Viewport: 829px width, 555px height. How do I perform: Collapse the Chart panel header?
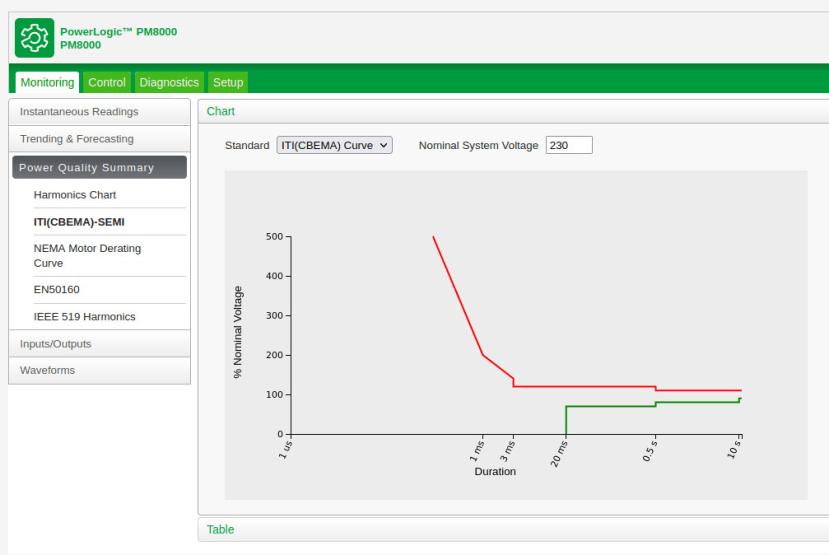tap(513, 112)
